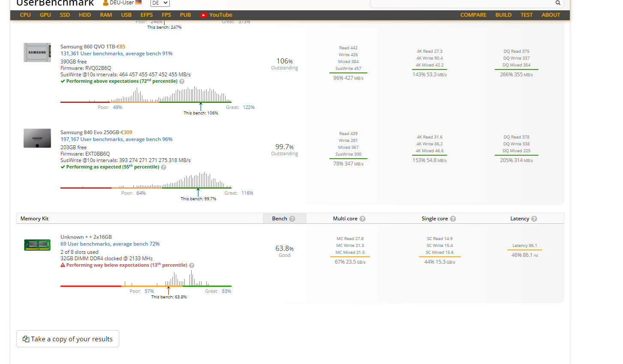Open the COMPARE page

click(473, 15)
